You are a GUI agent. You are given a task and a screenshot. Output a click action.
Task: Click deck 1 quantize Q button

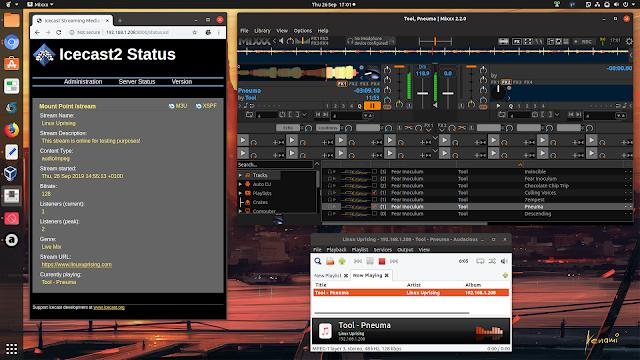(x=360, y=106)
